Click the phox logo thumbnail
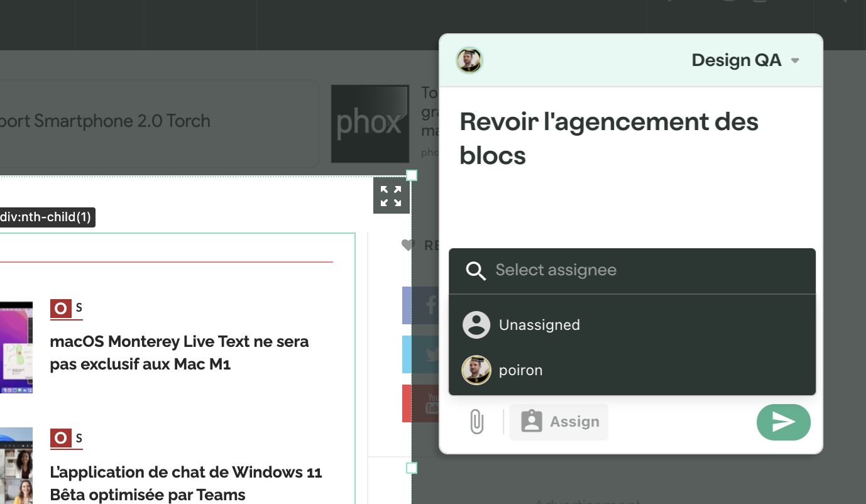 tap(370, 123)
